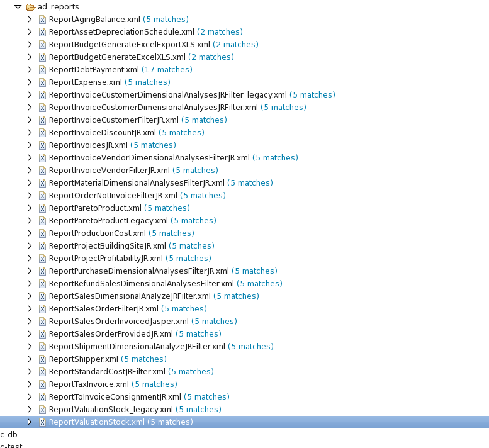This screenshot has width=489, height=448.
Task: Select ReportInvoiceDiscountJR.xml in the results
Action: [102, 133]
